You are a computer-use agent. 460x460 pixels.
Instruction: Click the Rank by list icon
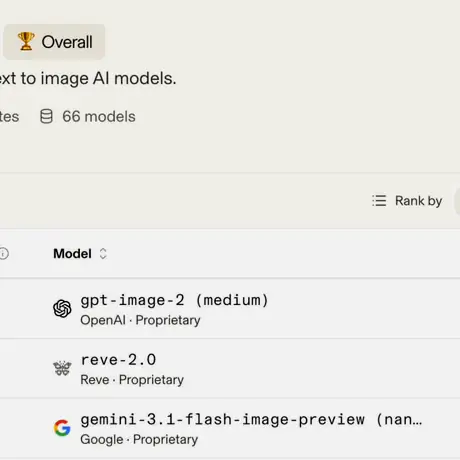coord(379,201)
